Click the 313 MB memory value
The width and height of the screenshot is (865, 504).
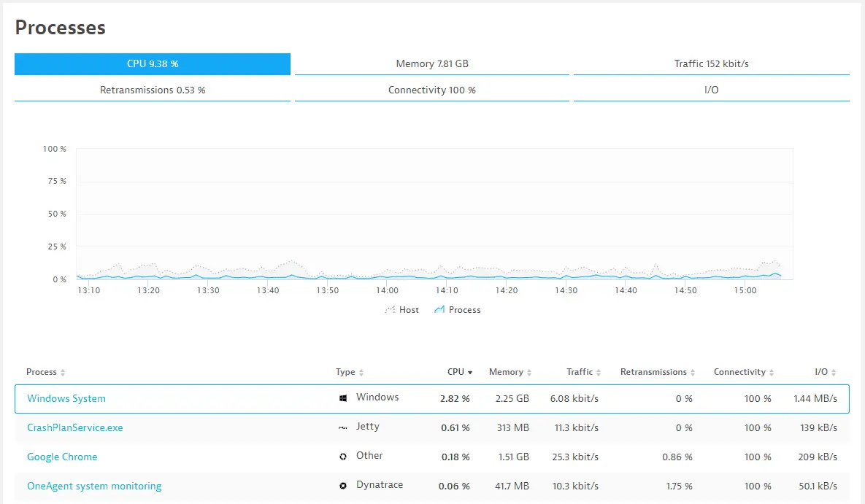click(513, 428)
